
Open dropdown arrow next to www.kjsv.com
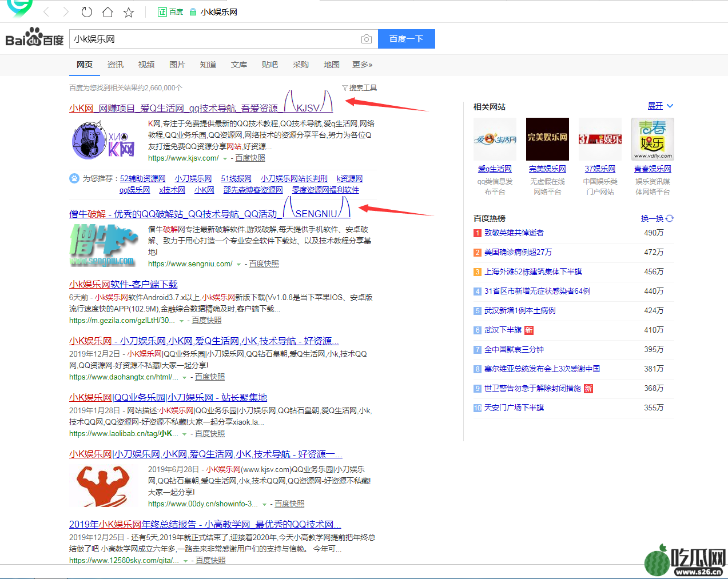click(225, 158)
